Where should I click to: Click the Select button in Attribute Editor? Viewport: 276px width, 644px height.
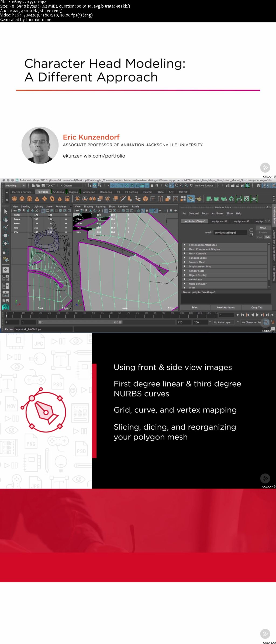click(195, 307)
